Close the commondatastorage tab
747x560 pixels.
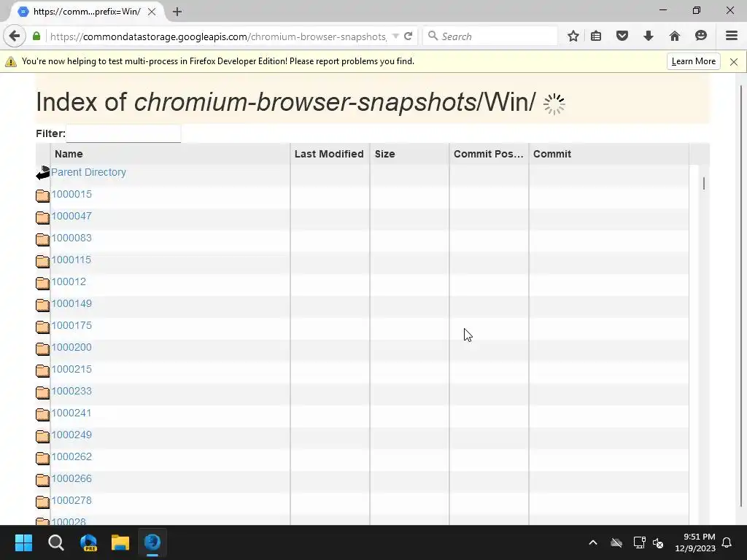pyautogui.click(x=152, y=12)
